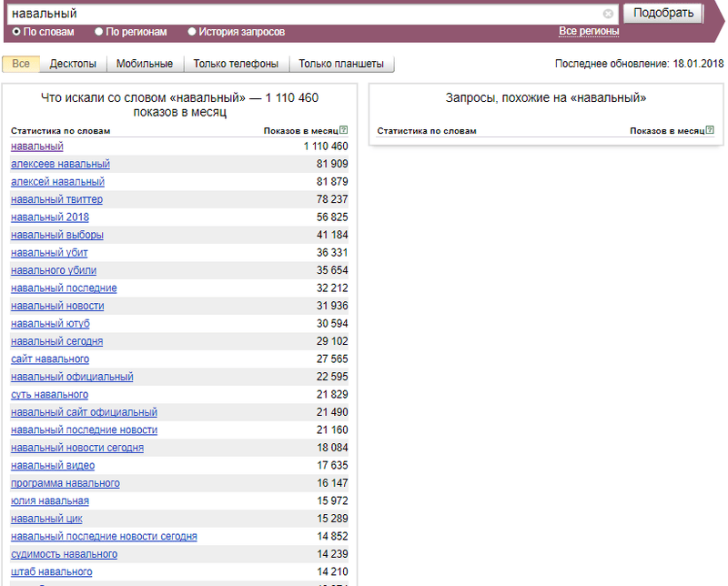The width and height of the screenshot is (728, 586).
Task: Switch to the 'Десктопы' tab
Action: pos(73,65)
